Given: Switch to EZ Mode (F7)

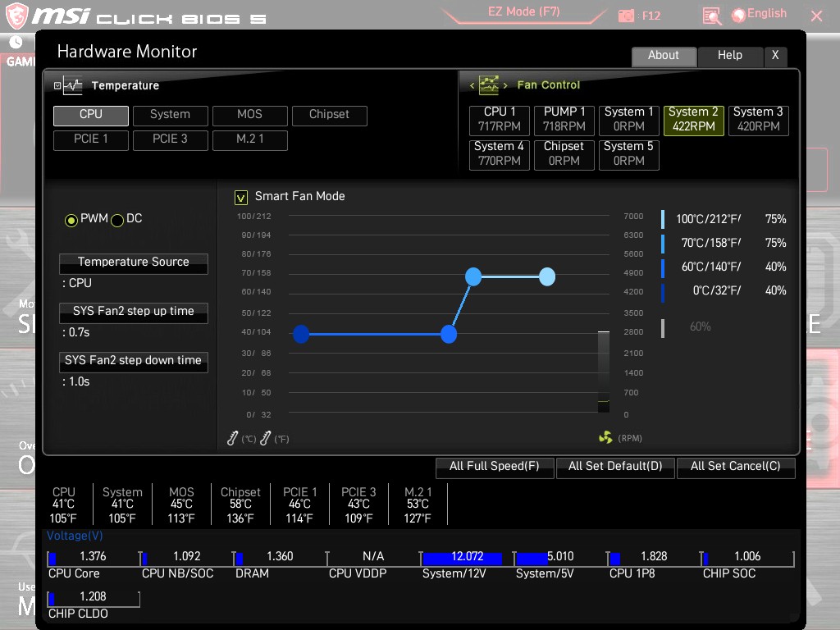Looking at the screenshot, I should pyautogui.click(x=523, y=11).
